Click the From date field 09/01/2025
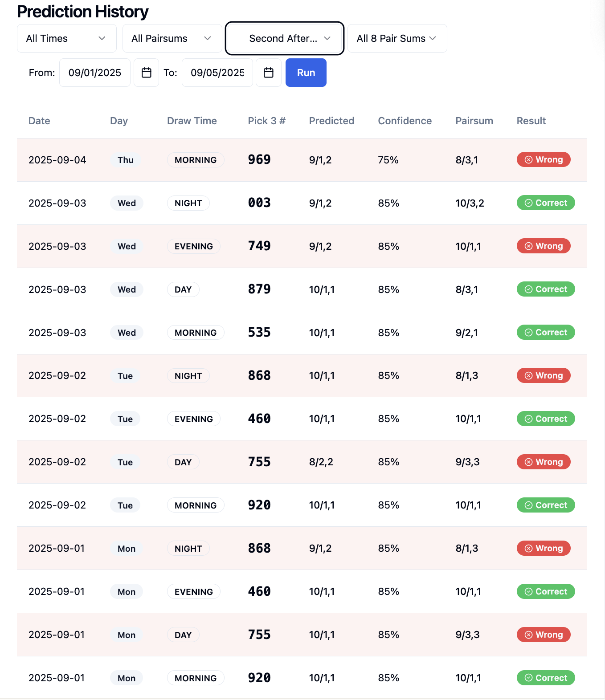 tap(95, 73)
